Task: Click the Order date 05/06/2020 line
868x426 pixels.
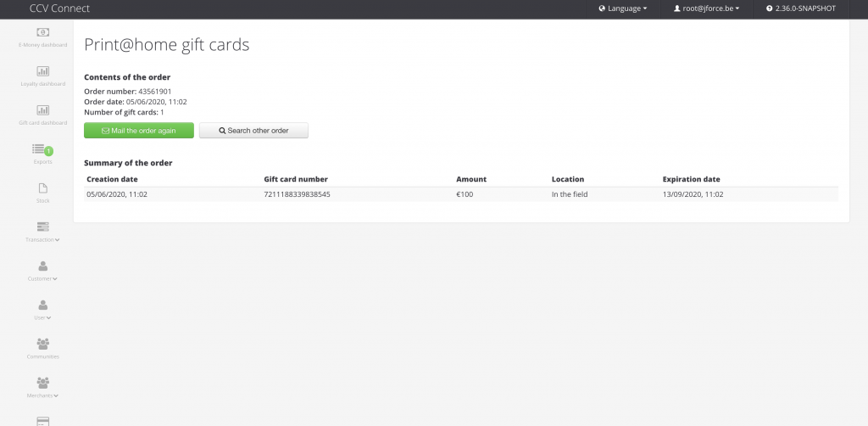Action: pyautogui.click(x=136, y=102)
